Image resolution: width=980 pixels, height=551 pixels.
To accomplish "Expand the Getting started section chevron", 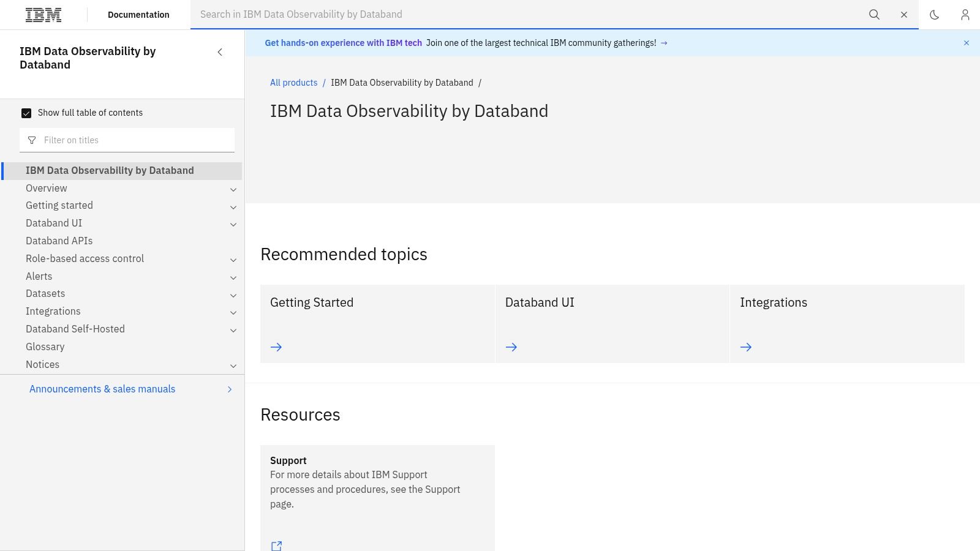I will (x=233, y=207).
